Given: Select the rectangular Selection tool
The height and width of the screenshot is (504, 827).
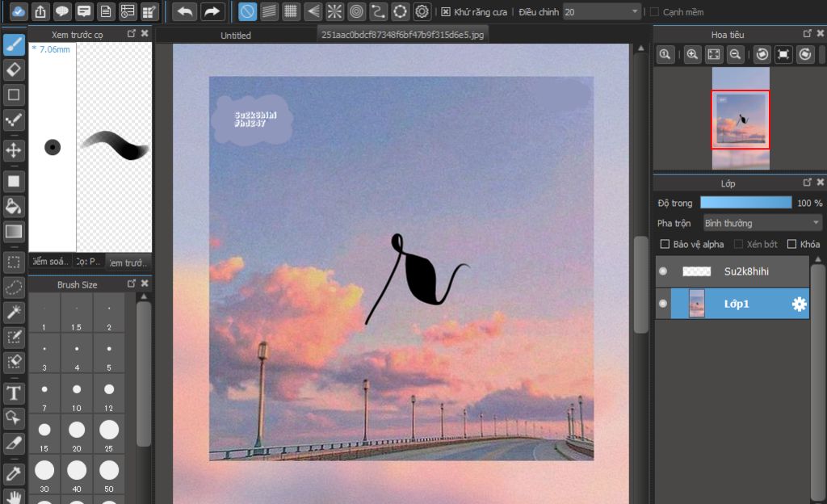Looking at the screenshot, I should pos(14,262).
